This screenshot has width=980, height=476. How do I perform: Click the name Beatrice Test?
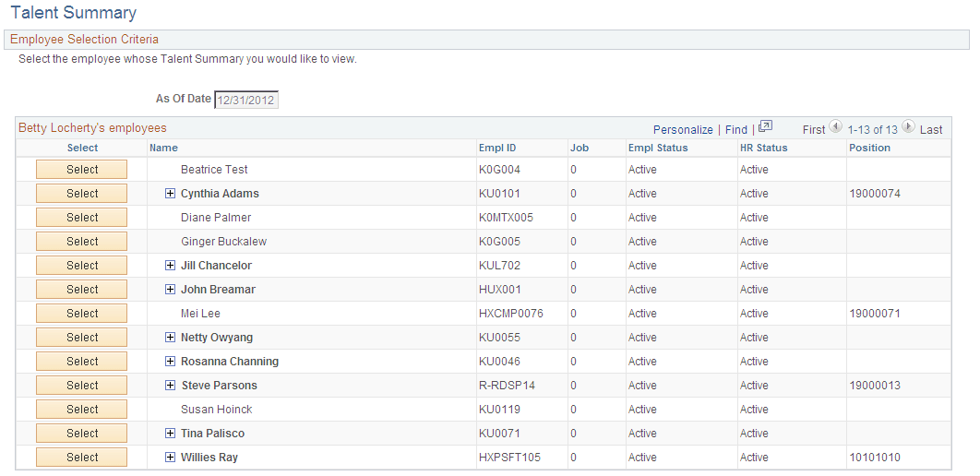(x=214, y=170)
